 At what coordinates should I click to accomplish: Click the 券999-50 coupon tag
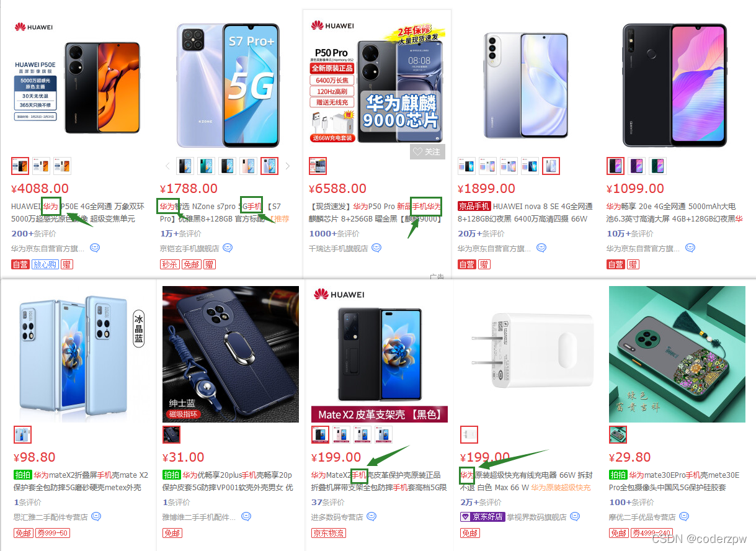[53, 533]
